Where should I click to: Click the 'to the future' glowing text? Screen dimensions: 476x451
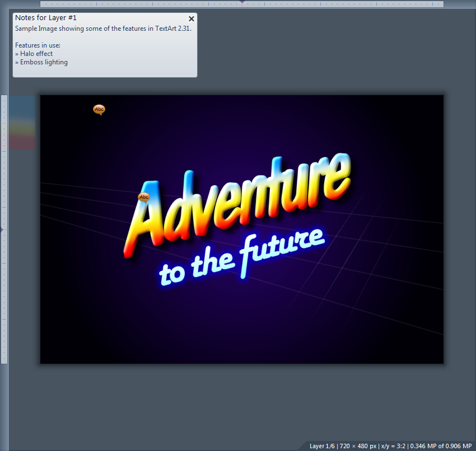click(242, 258)
